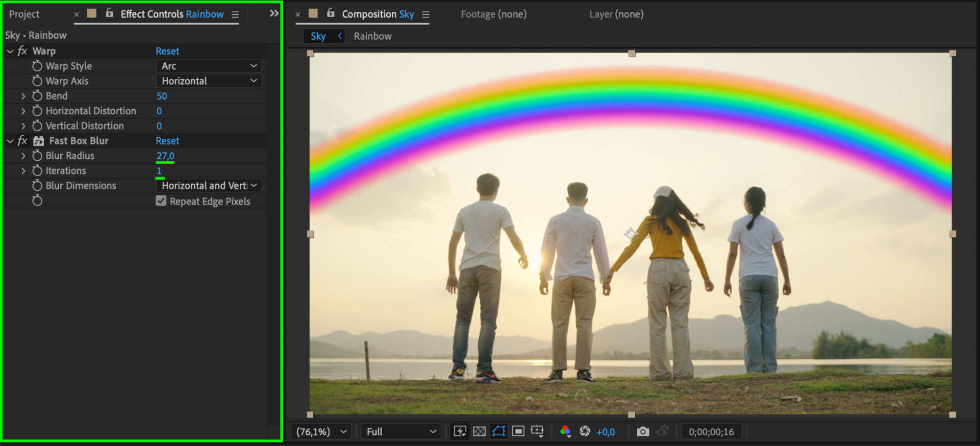Image resolution: width=980 pixels, height=446 pixels.
Task: Uncheck Repeat Edge Pixels checkbox
Action: point(161,201)
